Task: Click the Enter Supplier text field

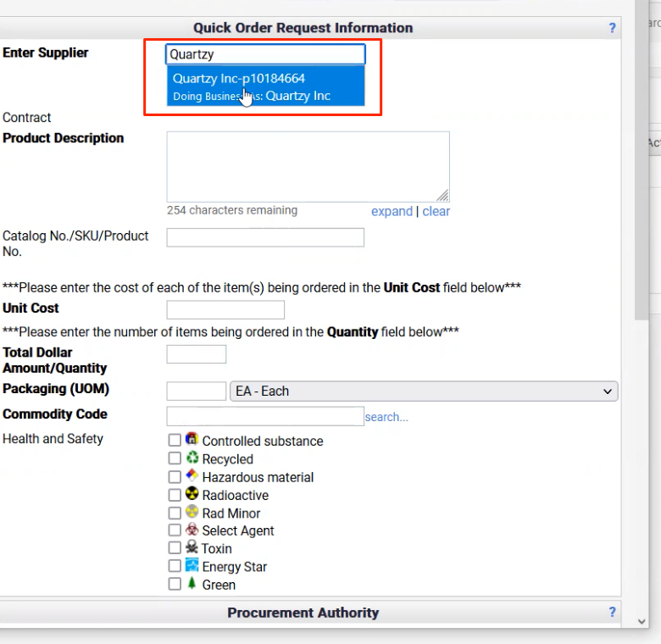Action: click(265, 54)
